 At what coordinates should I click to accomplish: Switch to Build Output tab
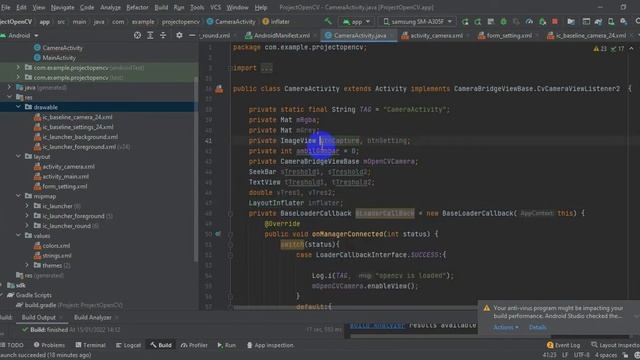click(x=38, y=318)
